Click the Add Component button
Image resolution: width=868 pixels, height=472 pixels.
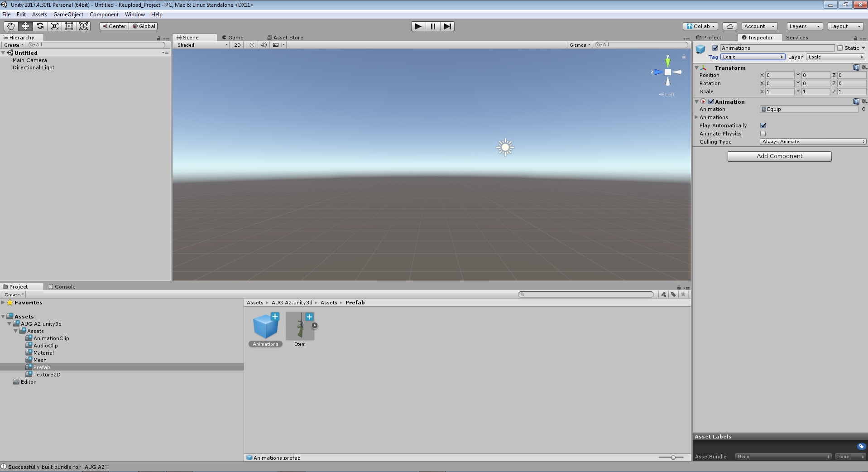coord(779,156)
